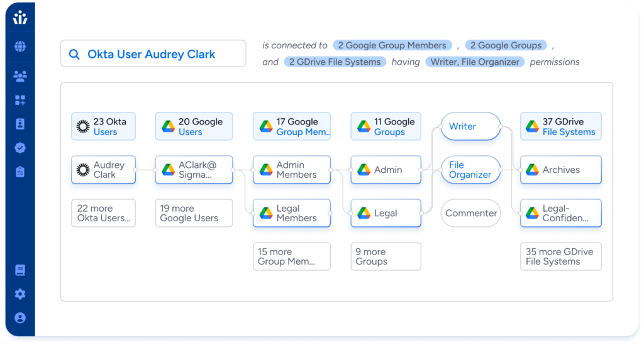Viewport: 644px width, 345px height.
Task: Click the apps grid plus sidebar icon
Action: (20, 101)
